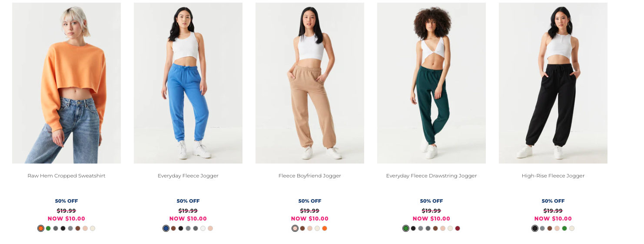Follow the Fleece Boyfriend Jogger name link
644x244 pixels.
pos(310,176)
